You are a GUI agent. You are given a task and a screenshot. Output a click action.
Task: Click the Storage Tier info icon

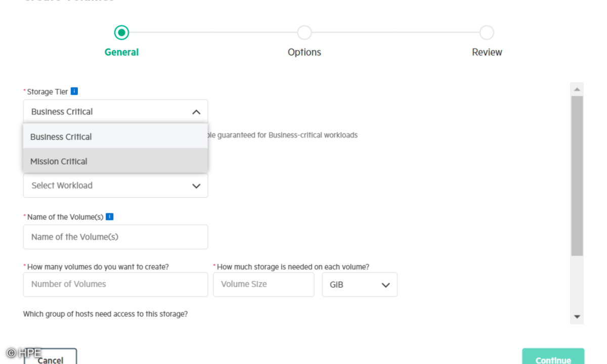tap(74, 92)
